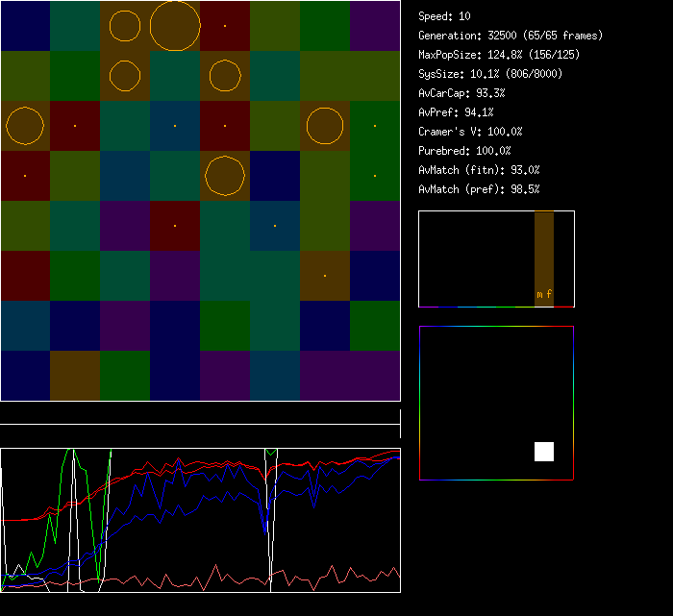This screenshot has width=673, height=616.
Task: Select the Generation: 32500 counter text
Action: point(511,36)
